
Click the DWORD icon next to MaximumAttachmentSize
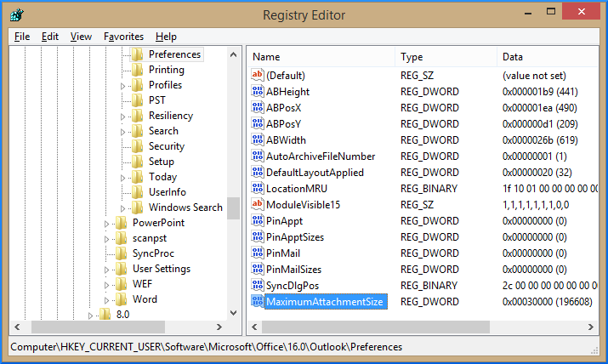pos(257,302)
